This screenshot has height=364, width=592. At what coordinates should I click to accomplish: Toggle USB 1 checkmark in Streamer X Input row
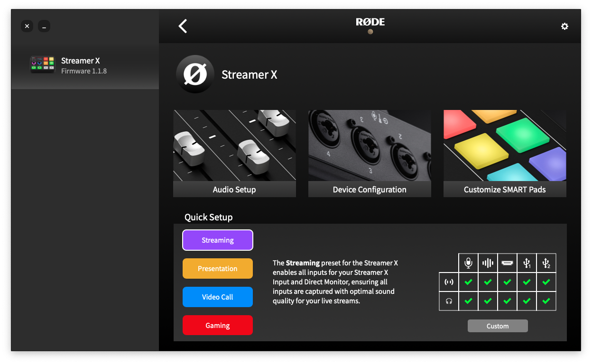(527, 282)
